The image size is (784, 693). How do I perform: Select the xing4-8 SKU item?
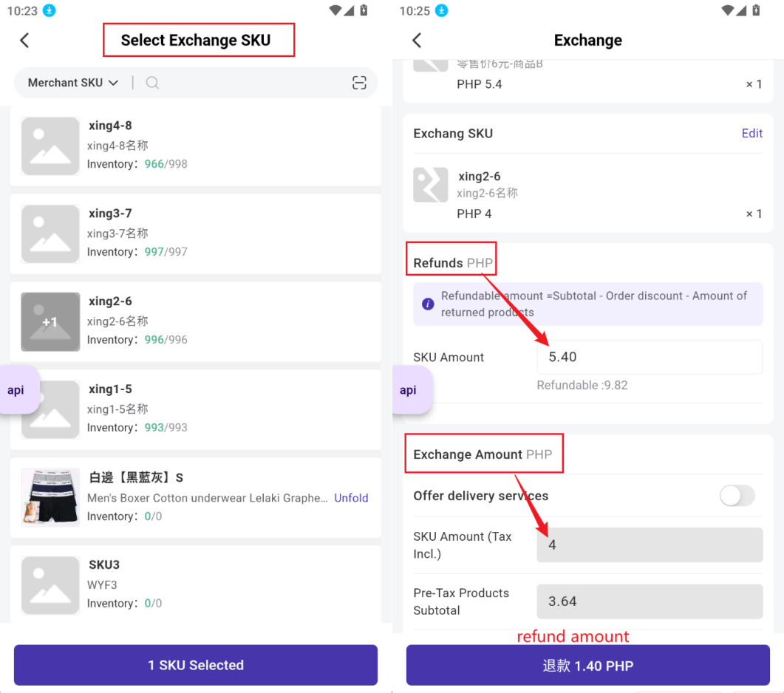[196, 146]
